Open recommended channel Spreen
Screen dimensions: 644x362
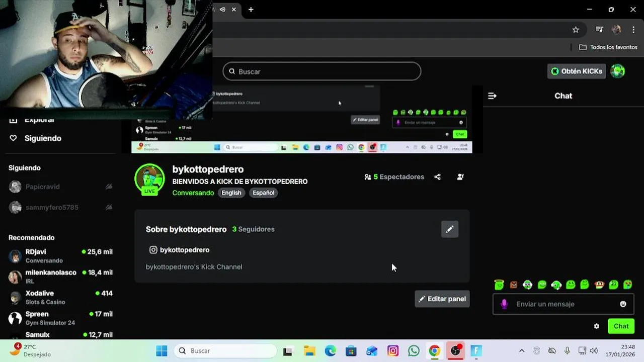[x=60, y=318]
